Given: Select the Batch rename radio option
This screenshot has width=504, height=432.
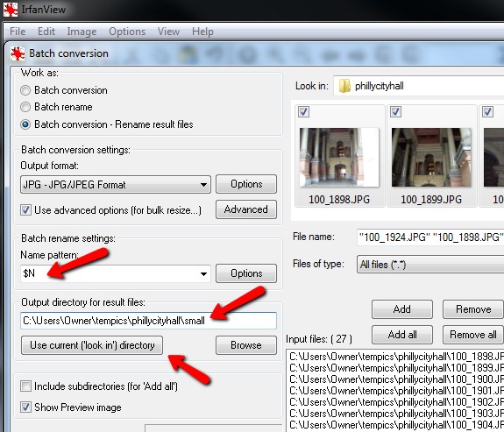Looking at the screenshot, I should point(25,107).
